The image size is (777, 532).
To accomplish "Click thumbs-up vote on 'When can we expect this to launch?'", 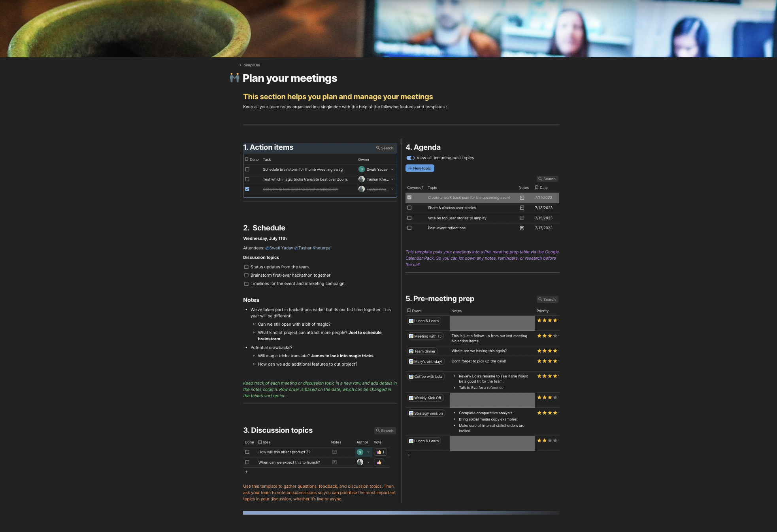I will click(379, 462).
